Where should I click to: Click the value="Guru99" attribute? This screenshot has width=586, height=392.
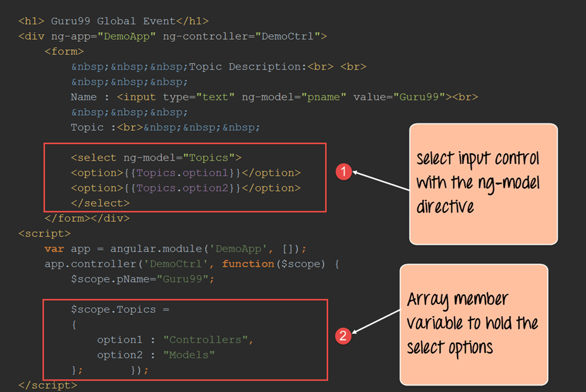tap(395, 97)
